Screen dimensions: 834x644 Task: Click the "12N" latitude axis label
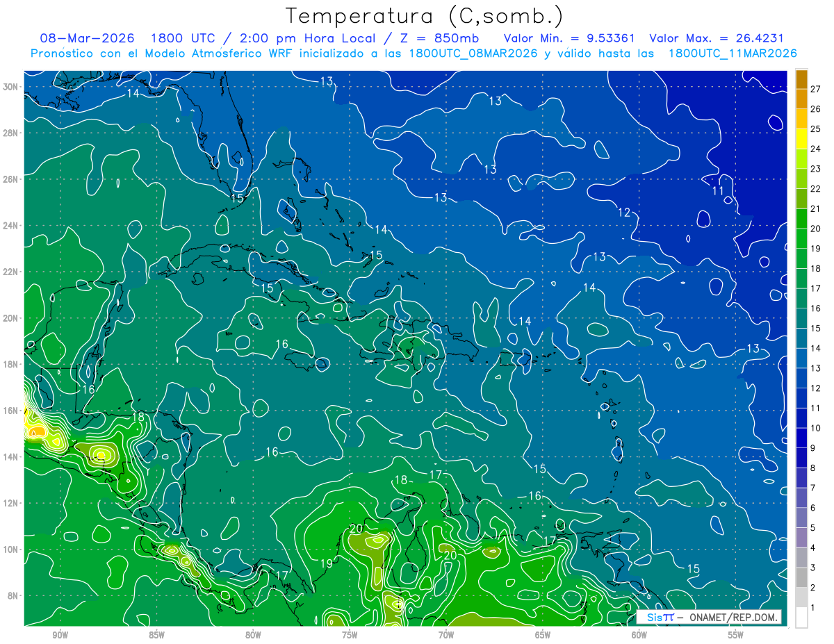pos(12,503)
